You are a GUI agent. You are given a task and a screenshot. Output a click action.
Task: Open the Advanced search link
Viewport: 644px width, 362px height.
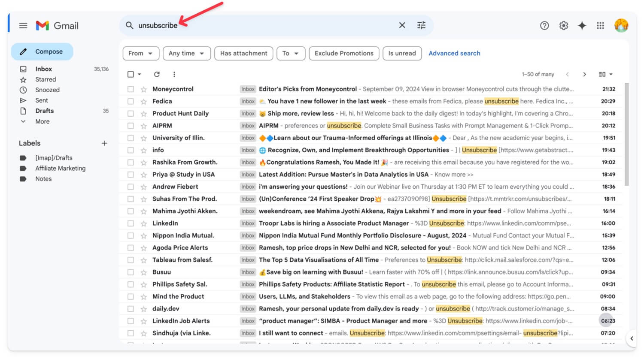(454, 53)
